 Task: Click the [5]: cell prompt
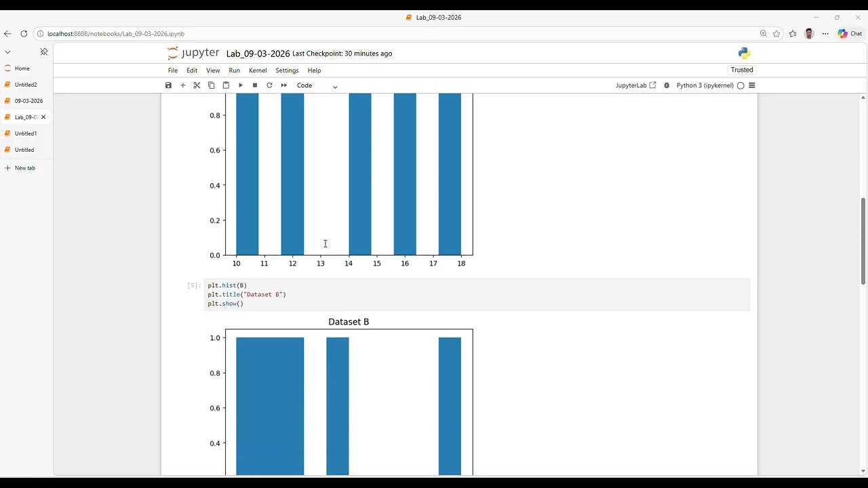pyautogui.click(x=194, y=286)
